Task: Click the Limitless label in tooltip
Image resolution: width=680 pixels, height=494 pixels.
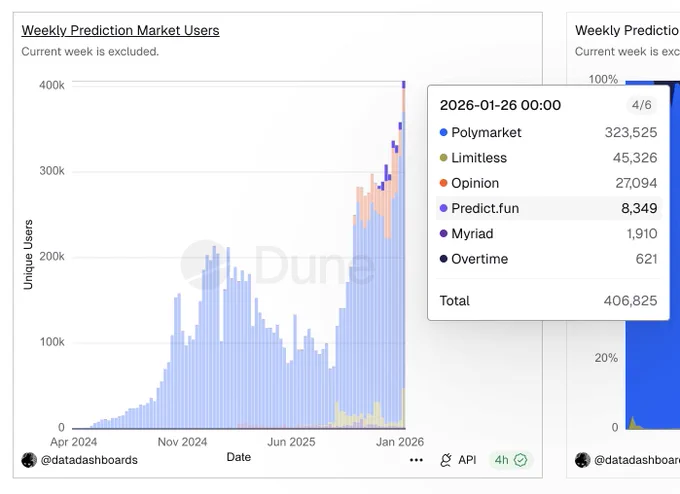Action: [x=479, y=157]
